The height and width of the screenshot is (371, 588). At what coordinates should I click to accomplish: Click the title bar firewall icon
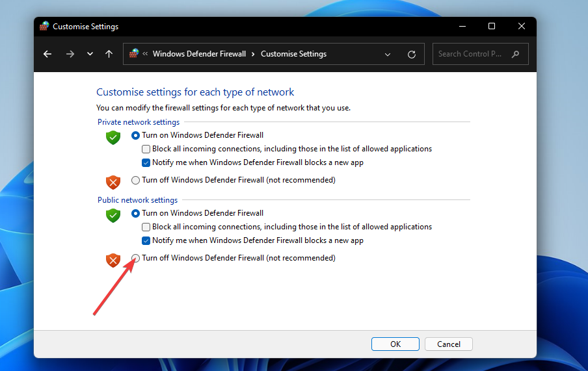pos(44,26)
